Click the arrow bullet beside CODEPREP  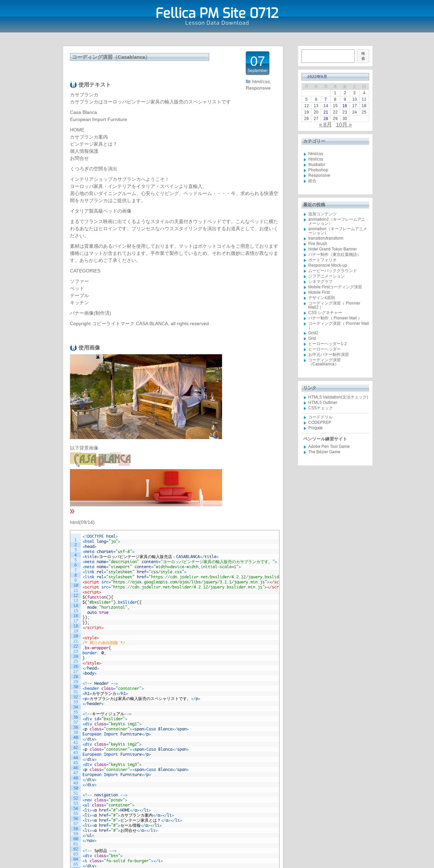[305, 423]
